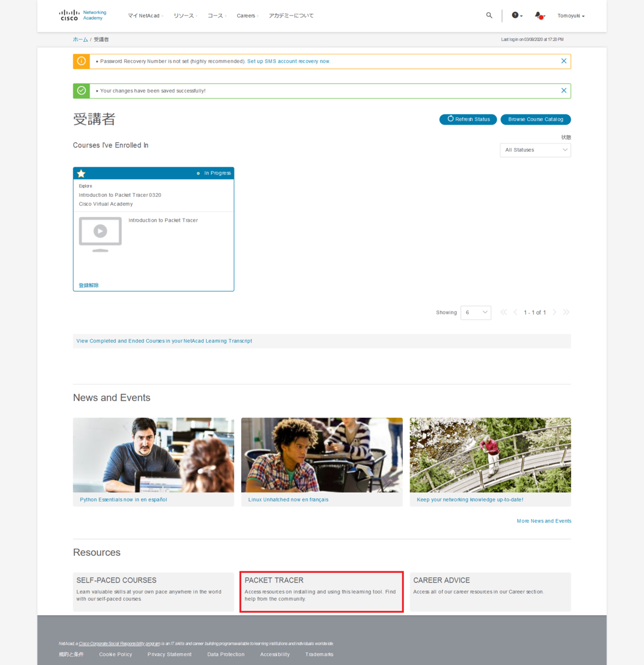Screen dimensions: 644x665
Task: Click the Cisco Corporate Social Responsibility program link
Action: pos(119,643)
